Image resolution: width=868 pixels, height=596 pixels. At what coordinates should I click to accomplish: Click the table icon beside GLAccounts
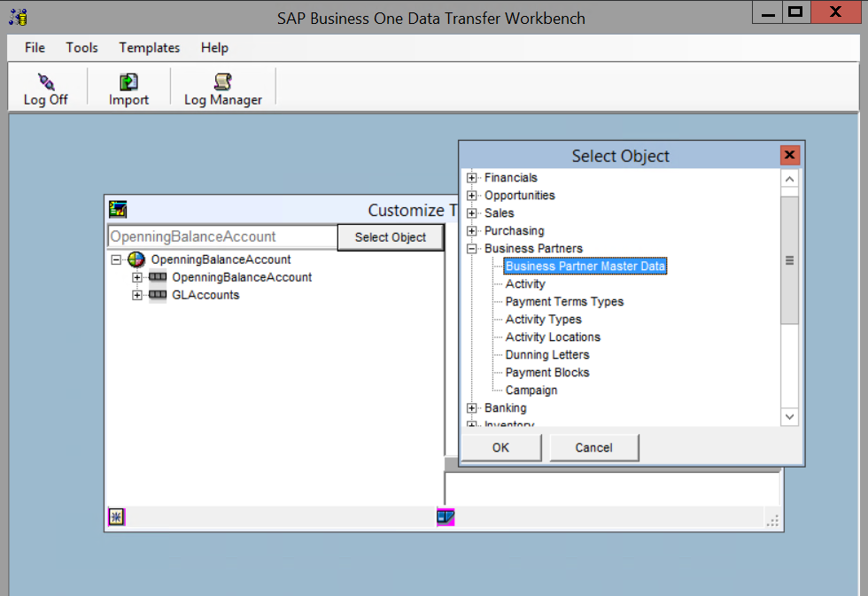coord(158,294)
